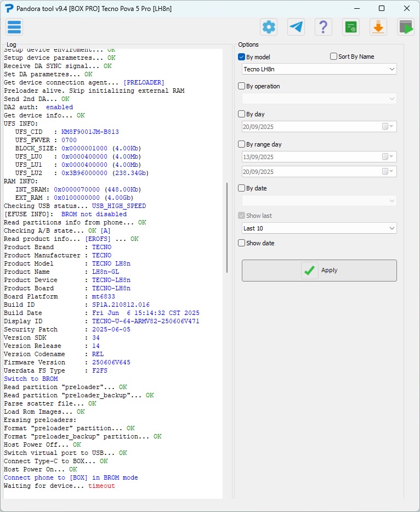This screenshot has height=512, width=420.
Task: Click the greyed Show last checkbox
Action: click(241, 216)
